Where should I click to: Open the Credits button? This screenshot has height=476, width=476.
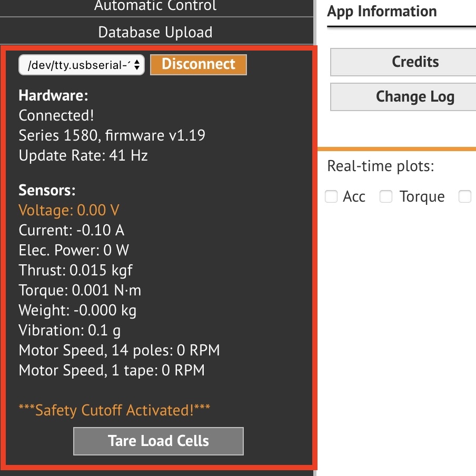[x=415, y=62]
